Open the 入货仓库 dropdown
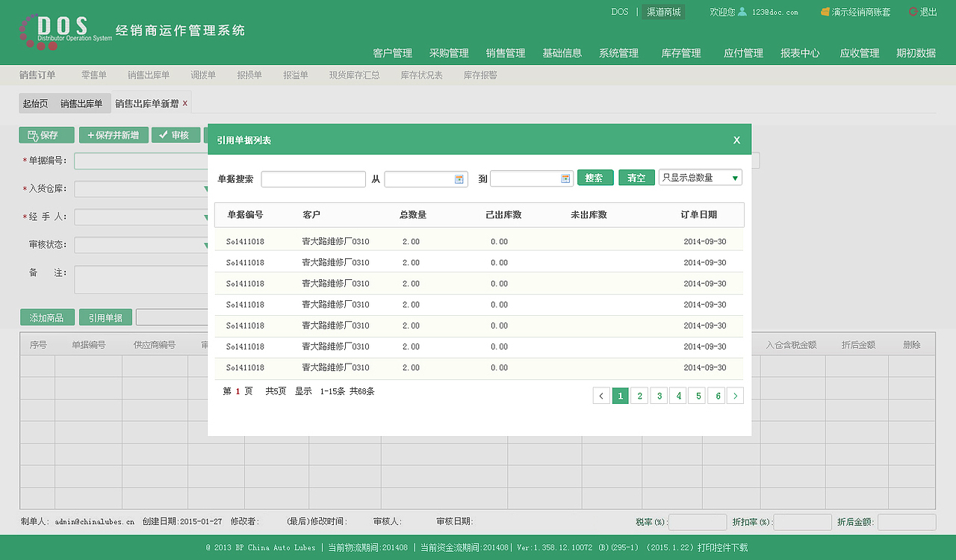 pyautogui.click(x=205, y=189)
